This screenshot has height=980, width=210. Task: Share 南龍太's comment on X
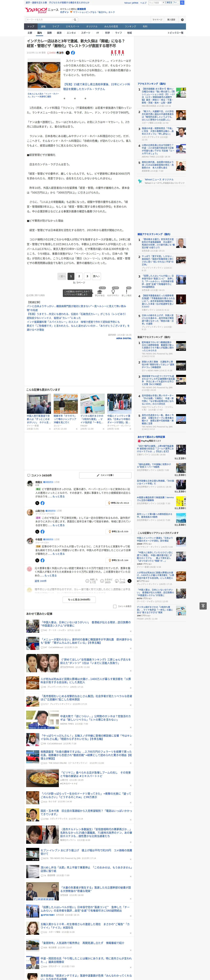[x=37, y=503]
